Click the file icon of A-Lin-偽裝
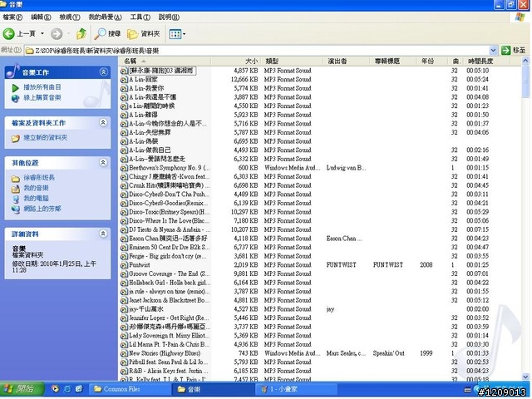Image resolution: width=532 pixels, height=399 pixels. [125, 141]
